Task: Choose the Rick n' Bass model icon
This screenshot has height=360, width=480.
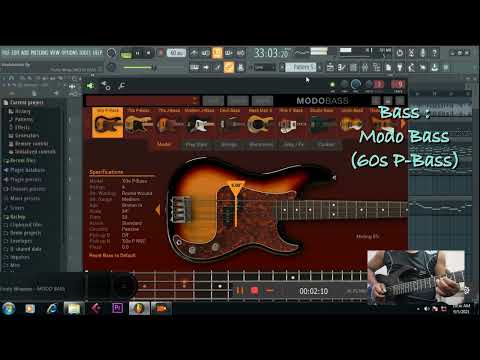Action: (291, 123)
